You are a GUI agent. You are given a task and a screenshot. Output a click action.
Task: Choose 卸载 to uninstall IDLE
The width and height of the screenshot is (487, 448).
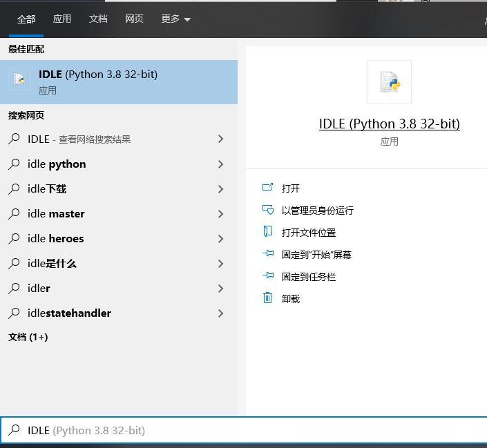pos(290,299)
